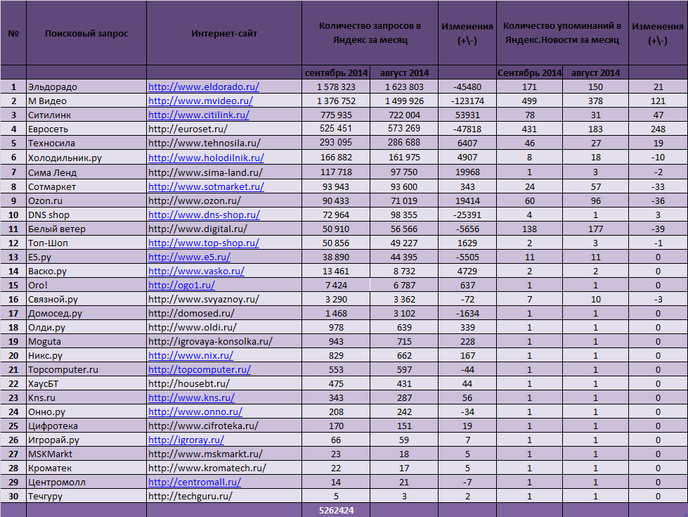Select the value 1 499 926
688x517 pixels.
click(404, 101)
